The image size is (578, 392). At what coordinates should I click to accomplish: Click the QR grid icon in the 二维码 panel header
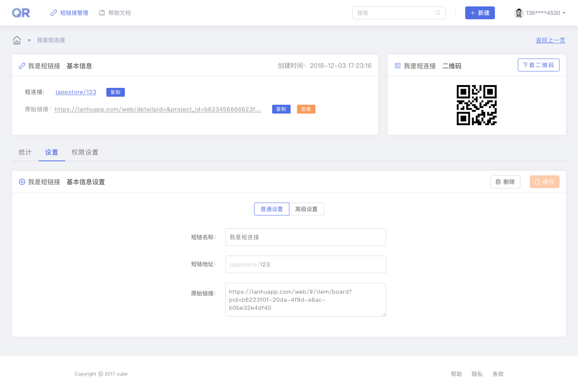click(397, 65)
